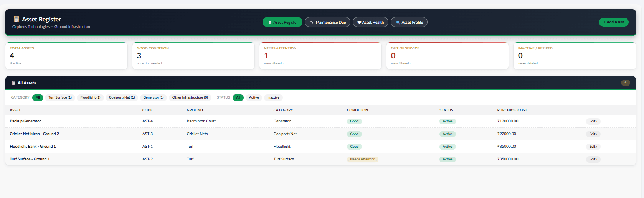This screenshot has width=644, height=198.
Task: Click the Add Asset button
Action: pyautogui.click(x=614, y=22)
